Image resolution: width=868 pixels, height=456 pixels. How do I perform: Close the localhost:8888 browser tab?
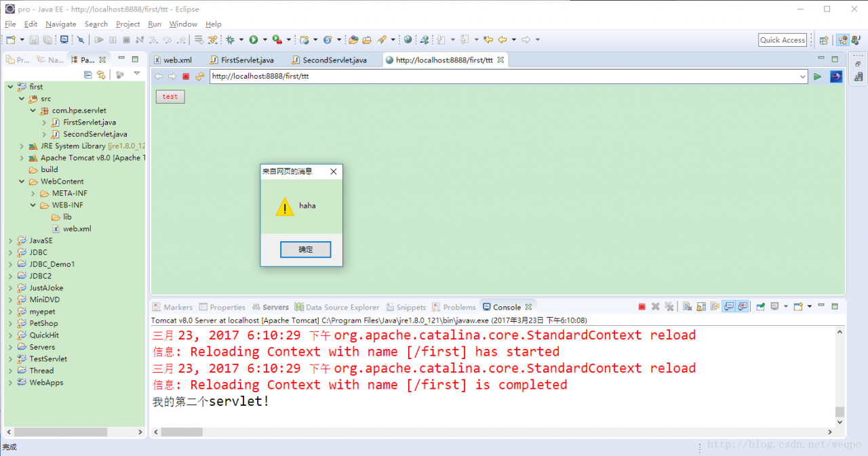tap(500, 60)
